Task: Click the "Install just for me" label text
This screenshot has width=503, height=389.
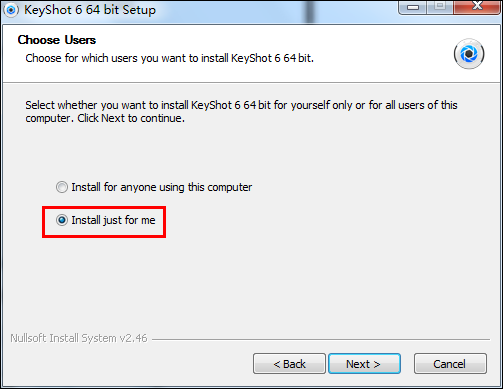Action: coord(113,220)
